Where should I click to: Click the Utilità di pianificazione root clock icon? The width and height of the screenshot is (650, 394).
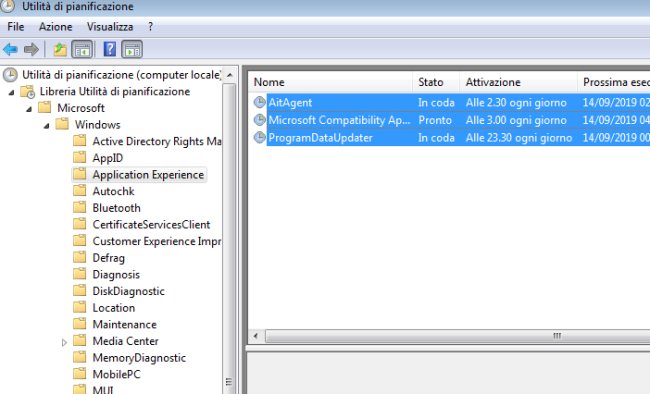point(10,75)
